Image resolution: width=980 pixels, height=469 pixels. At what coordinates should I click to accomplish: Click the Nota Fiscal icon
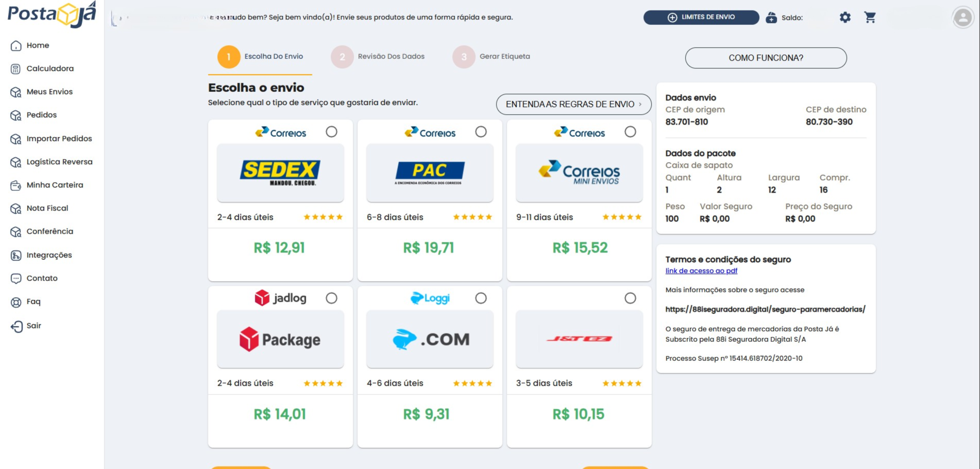[x=16, y=209]
